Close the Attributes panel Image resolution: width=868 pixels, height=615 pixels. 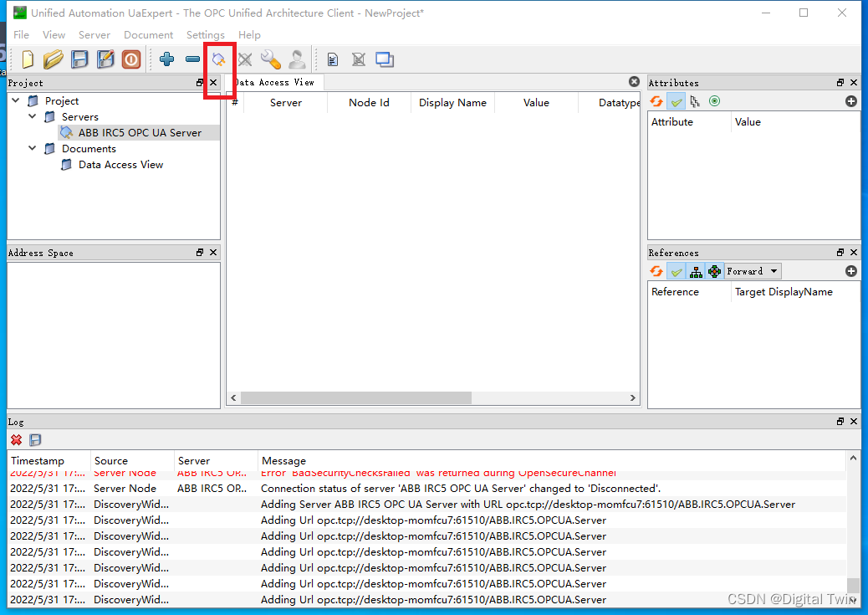854,83
